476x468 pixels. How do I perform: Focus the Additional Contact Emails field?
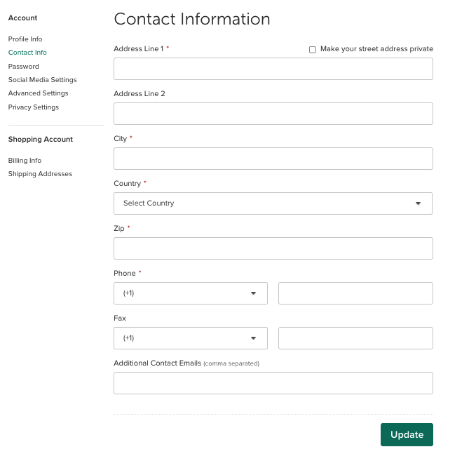(273, 383)
